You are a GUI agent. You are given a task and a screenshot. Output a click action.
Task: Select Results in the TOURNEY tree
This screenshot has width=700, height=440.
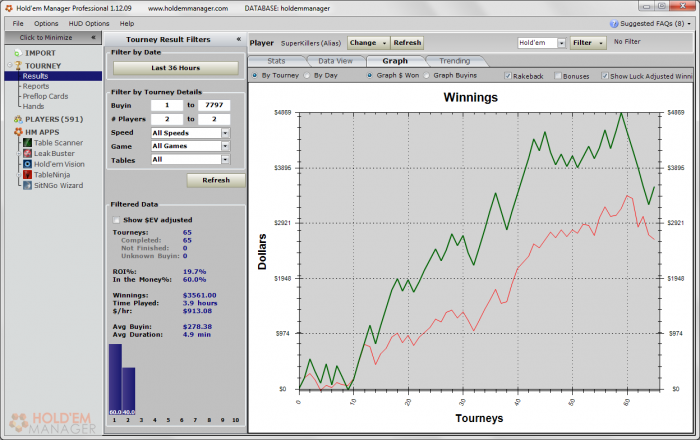(35, 76)
